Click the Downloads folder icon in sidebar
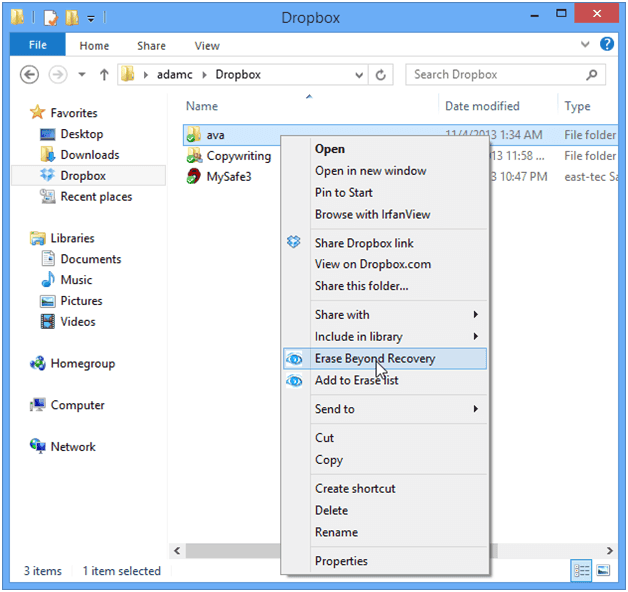 pos(47,155)
